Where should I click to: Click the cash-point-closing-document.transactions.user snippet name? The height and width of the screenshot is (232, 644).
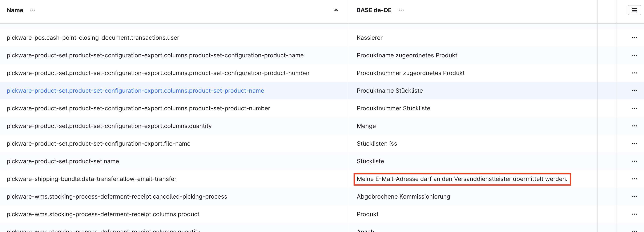coord(93,38)
